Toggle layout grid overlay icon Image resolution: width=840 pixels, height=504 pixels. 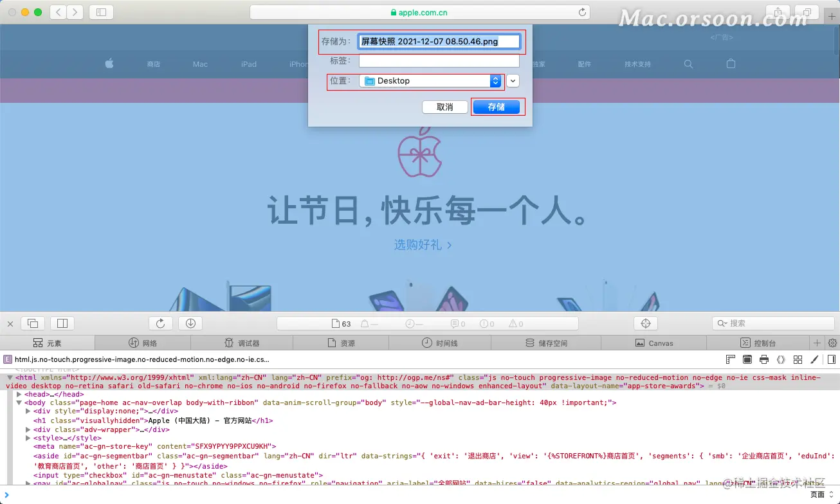[798, 359]
